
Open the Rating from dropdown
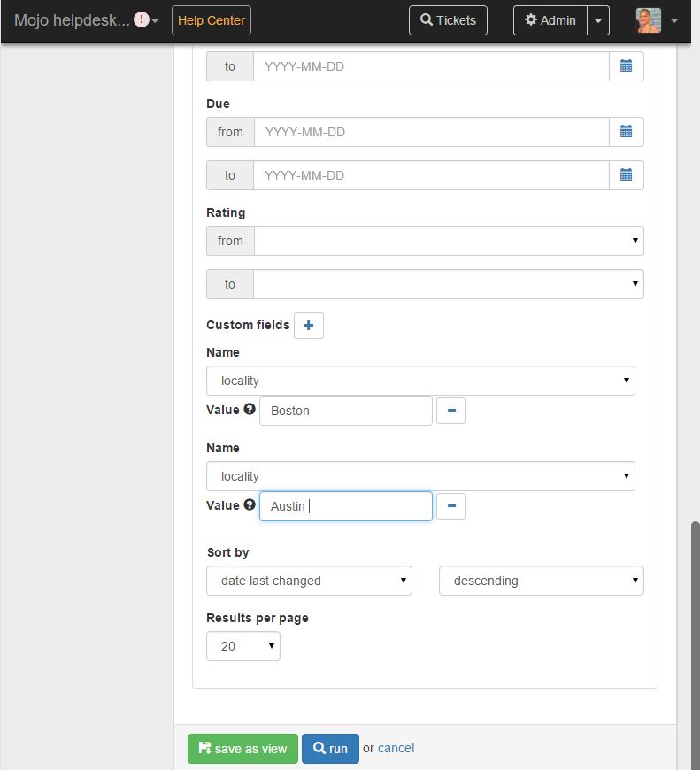(x=449, y=241)
